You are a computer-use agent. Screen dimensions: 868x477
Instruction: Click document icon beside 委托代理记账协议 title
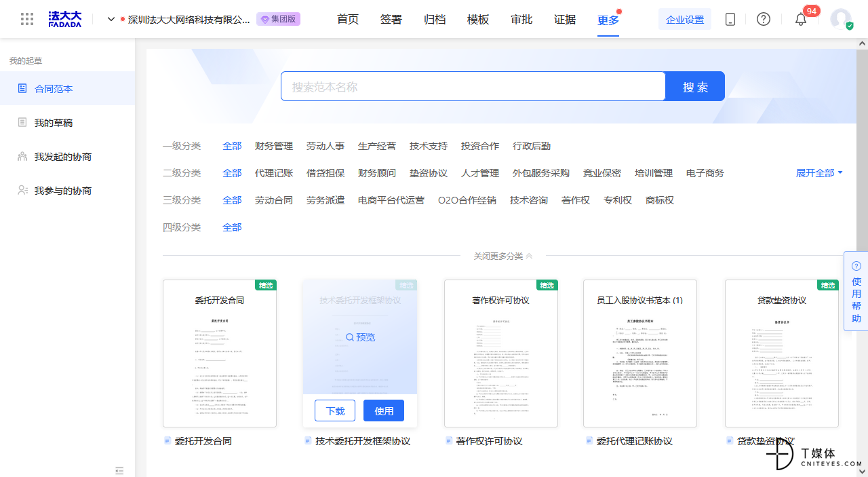[590, 441]
